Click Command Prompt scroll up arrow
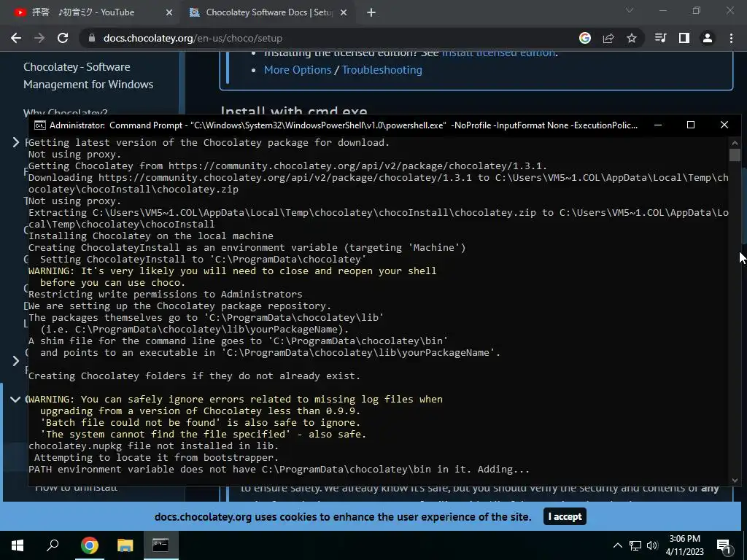747x560 pixels. point(735,142)
